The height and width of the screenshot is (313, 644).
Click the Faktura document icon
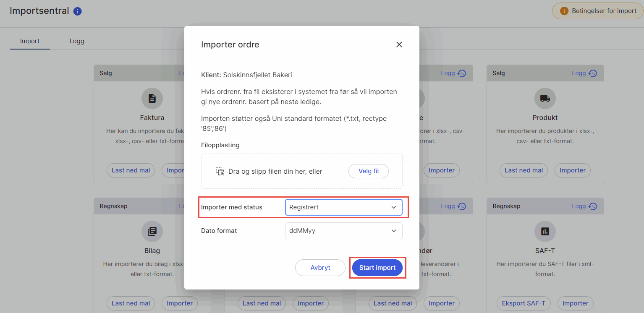coord(152,99)
